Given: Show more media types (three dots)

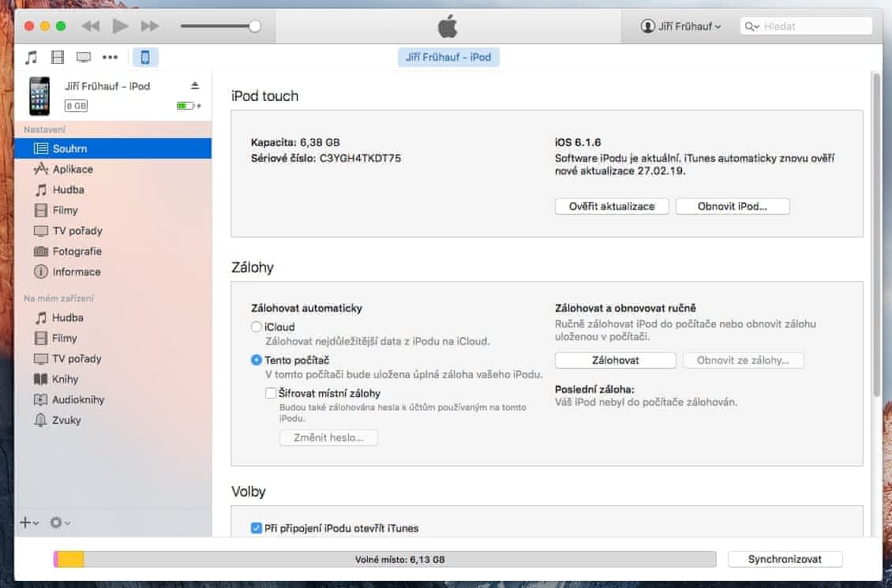Looking at the screenshot, I should [x=110, y=57].
